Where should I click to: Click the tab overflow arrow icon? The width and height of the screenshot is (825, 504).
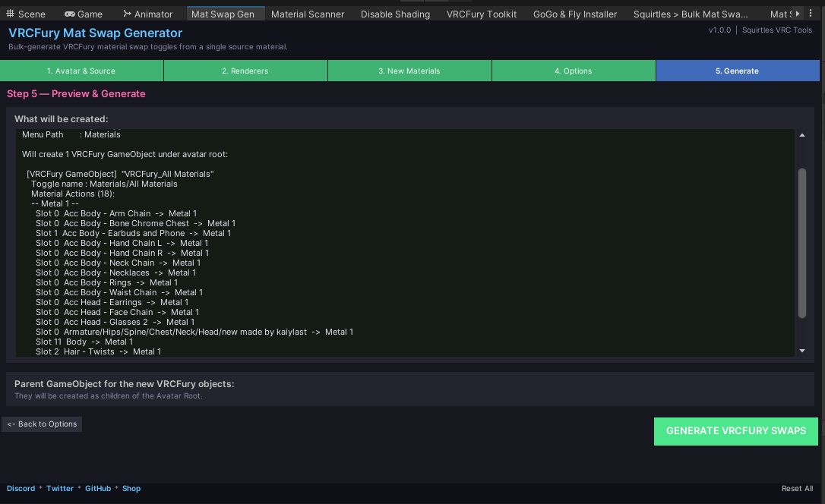798,14
